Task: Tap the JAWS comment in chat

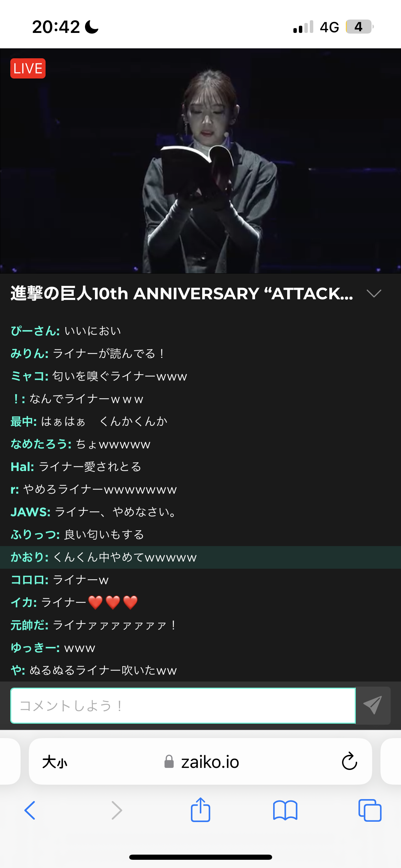Action: [x=93, y=512]
